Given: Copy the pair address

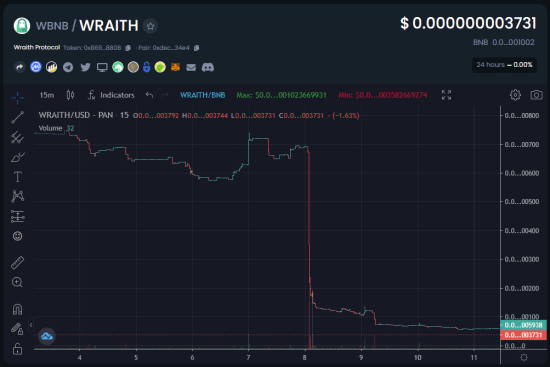Looking at the screenshot, I should click(196, 48).
